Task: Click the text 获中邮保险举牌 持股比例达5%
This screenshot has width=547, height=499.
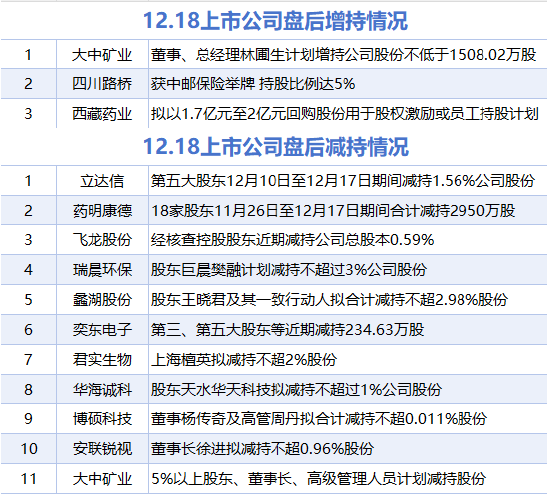Action: (x=253, y=84)
